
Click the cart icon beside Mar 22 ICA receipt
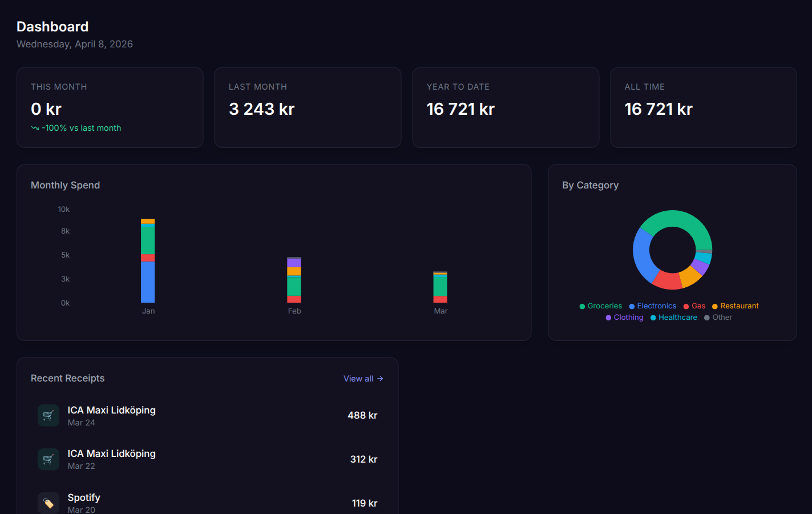[49, 459]
